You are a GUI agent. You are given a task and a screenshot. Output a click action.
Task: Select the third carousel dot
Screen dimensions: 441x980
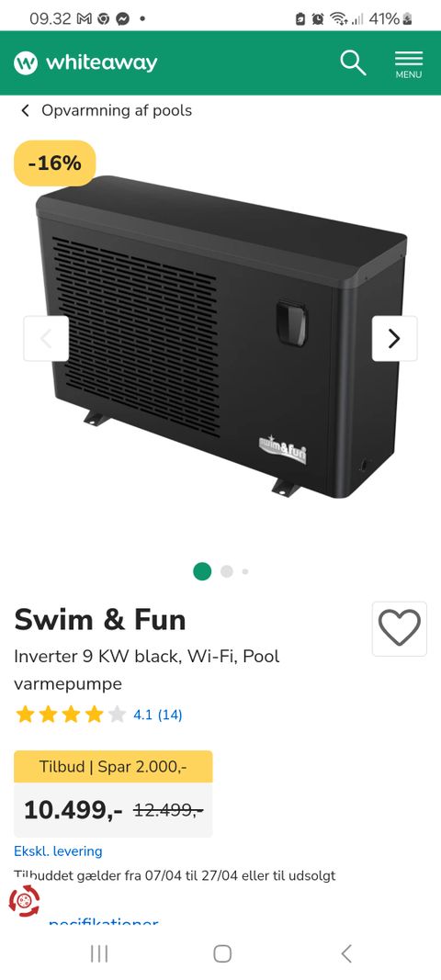(245, 571)
